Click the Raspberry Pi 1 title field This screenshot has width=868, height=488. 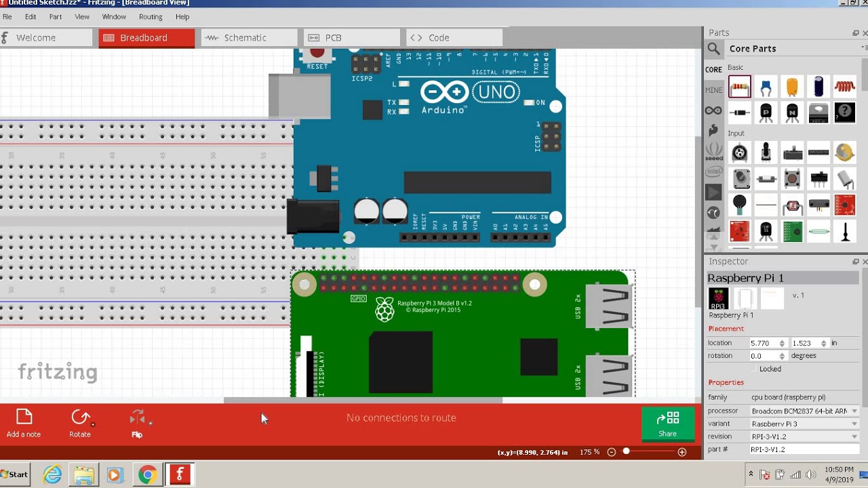(x=783, y=278)
